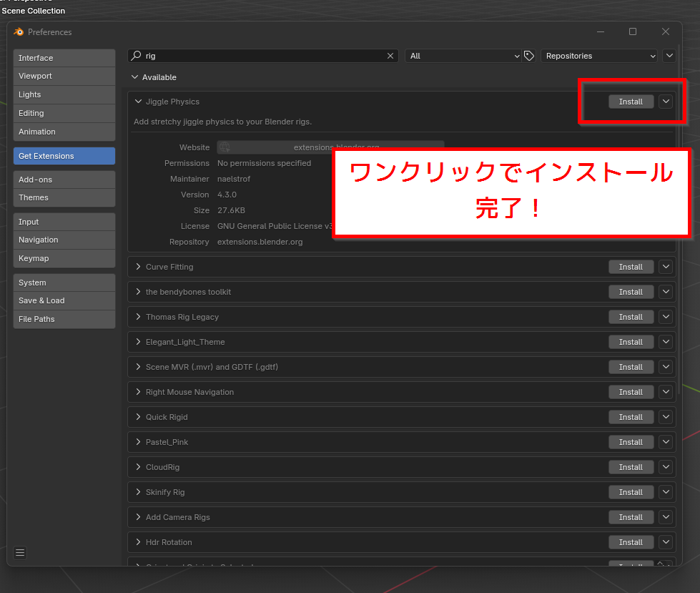Viewport: 700px width, 593px height.
Task: Collapse the Available section
Action: click(x=134, y=77)
